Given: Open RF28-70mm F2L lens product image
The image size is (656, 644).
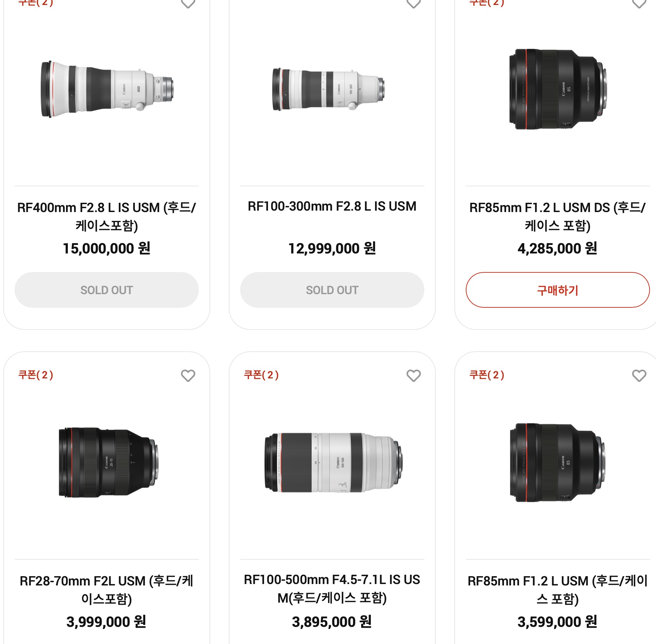Looking at the screenshot, I should (109, 463).
